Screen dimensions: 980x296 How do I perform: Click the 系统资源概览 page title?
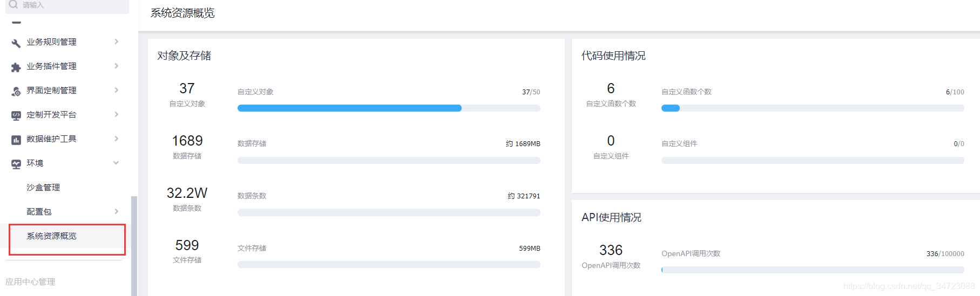[x=183, y=13]
